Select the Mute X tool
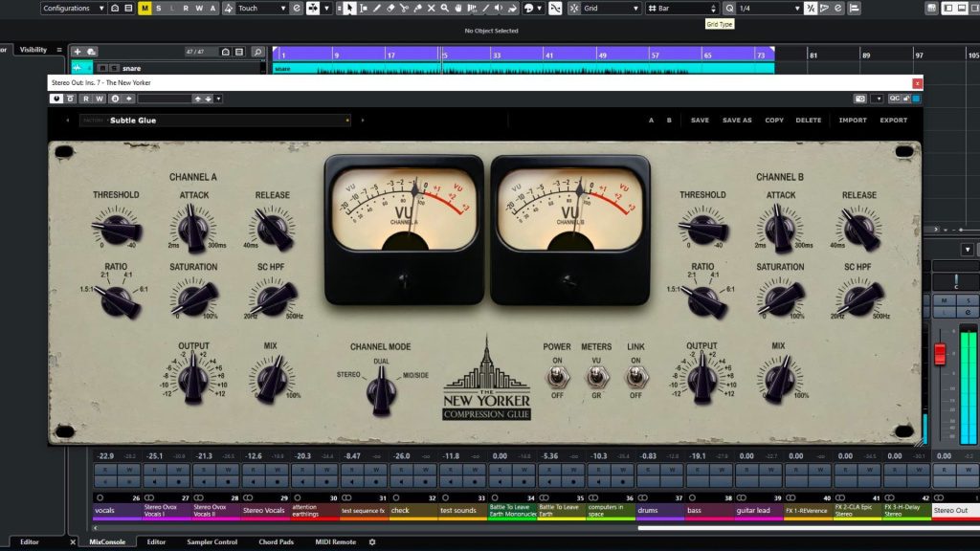This screenshot has width=980, height=551. pos(432,8)
